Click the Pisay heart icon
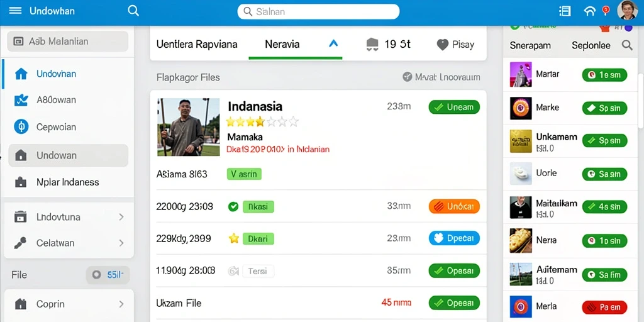Viewport: 644px width, 322px height. pyautogui.click(x=442, y=45)
